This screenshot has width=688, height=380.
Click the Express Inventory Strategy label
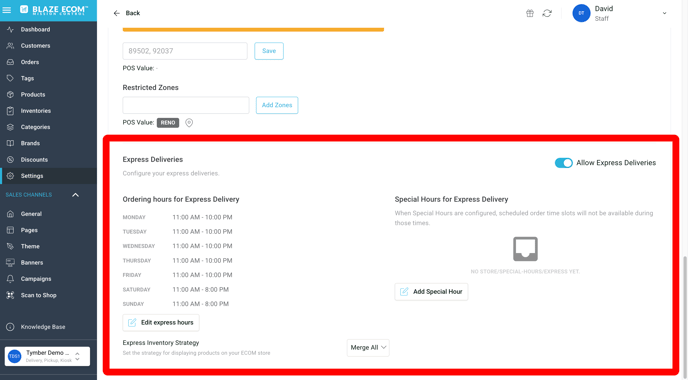coord(161,343)
